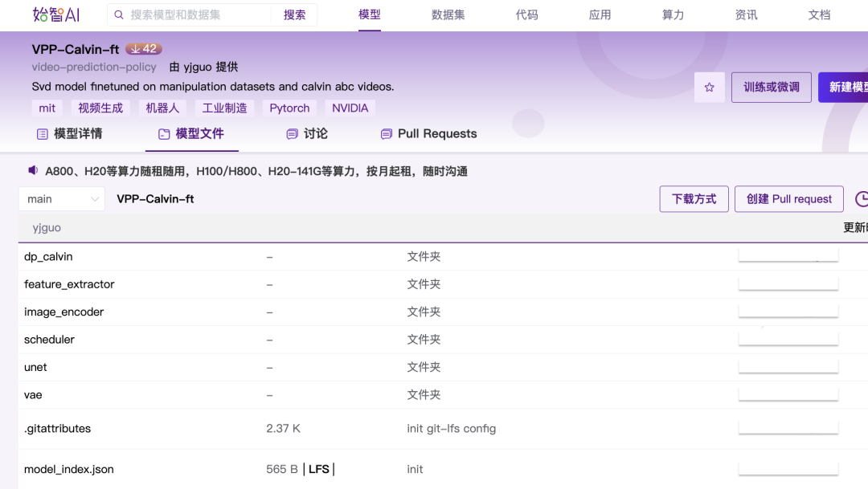Click the 新建模型 button

coord(844,88)
